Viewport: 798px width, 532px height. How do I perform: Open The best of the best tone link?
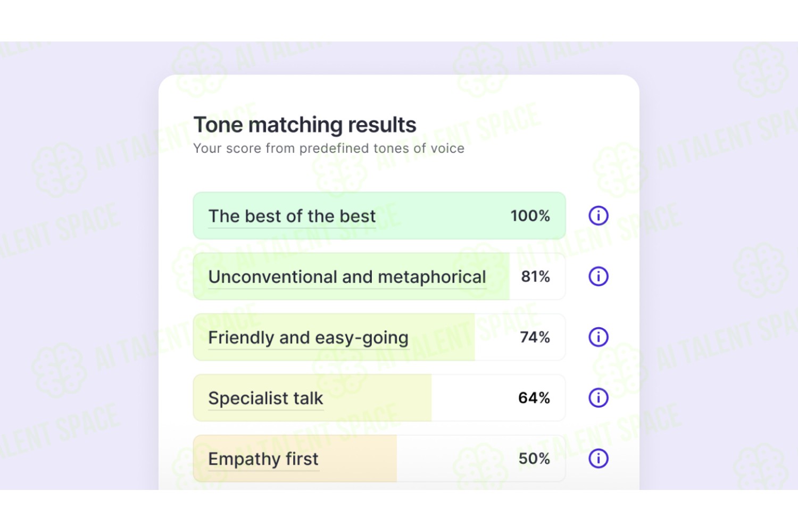(x=292, y=217)
